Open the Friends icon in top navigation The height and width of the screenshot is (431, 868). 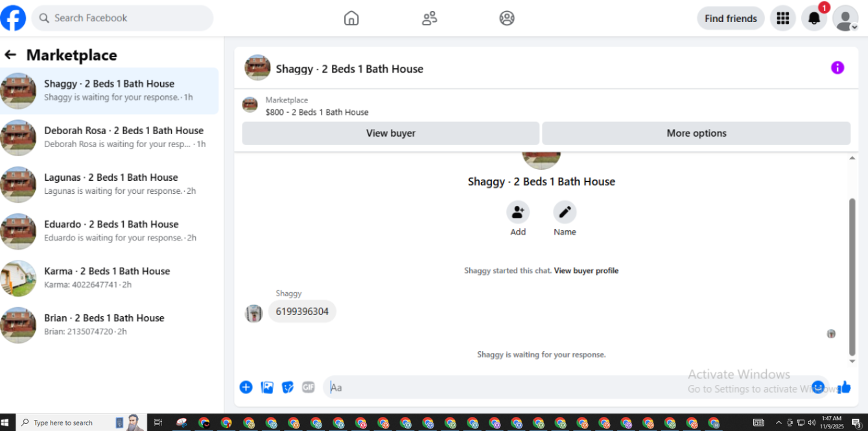429,18
